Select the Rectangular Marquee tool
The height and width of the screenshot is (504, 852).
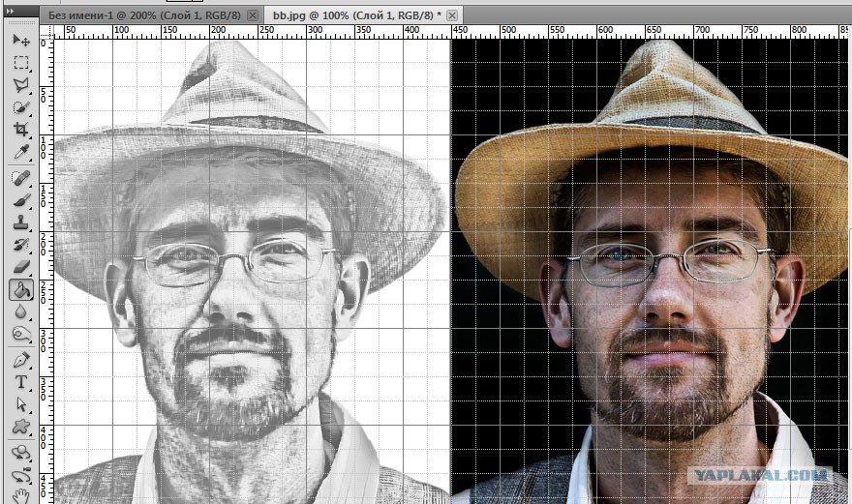tap(21, 63)
